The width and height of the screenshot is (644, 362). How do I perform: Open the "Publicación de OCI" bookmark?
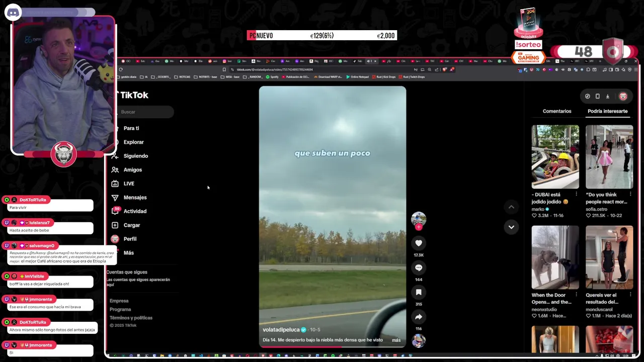295,77
